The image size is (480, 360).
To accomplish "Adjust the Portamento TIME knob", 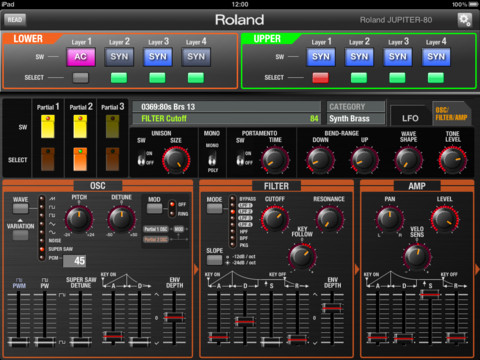I will 275,160.
